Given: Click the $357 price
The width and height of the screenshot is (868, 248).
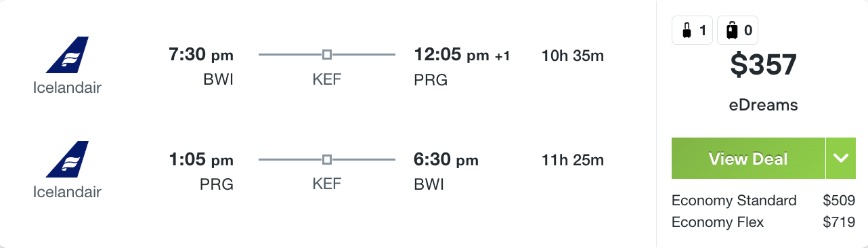Looking at the screenshot, I should coord(764,65).
